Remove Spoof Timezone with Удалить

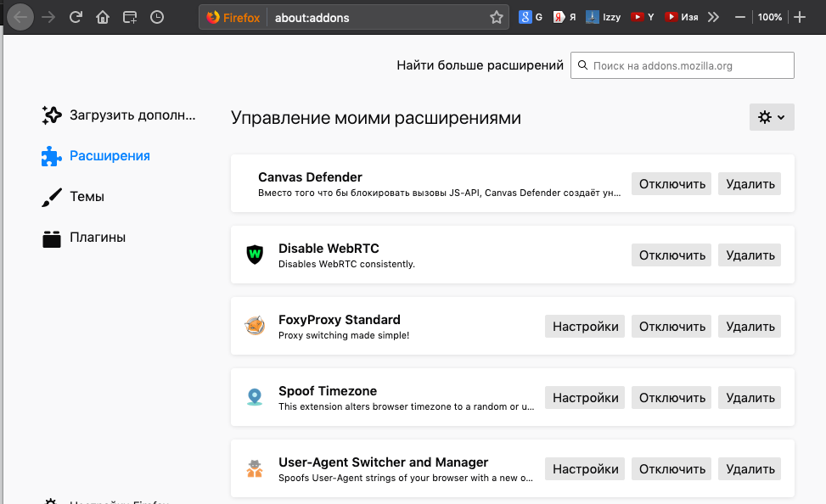click(x=750, y=398)
